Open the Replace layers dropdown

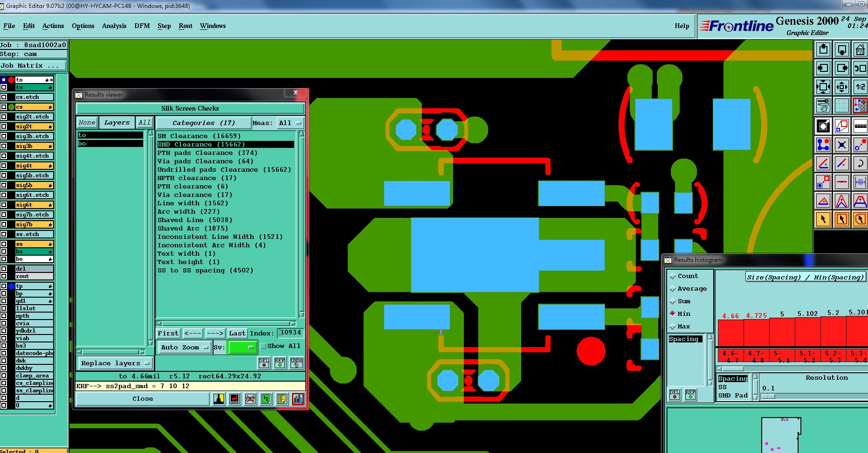(115, 363)
